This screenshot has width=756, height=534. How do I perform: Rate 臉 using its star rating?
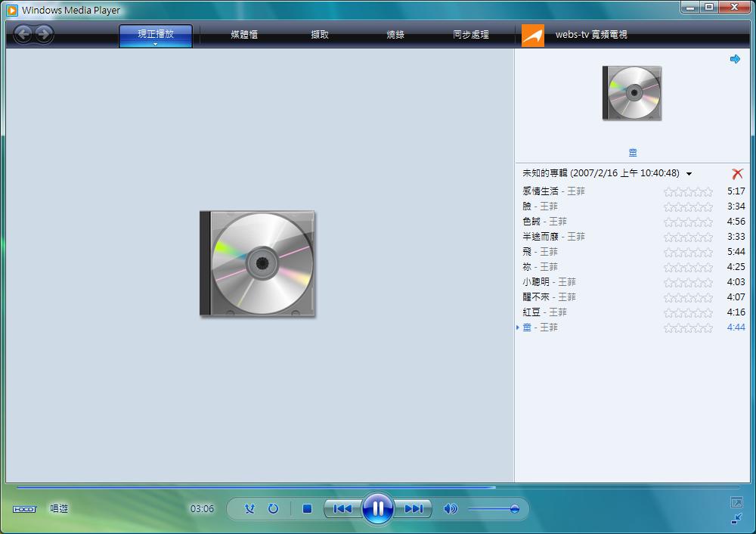coord(688,207)
